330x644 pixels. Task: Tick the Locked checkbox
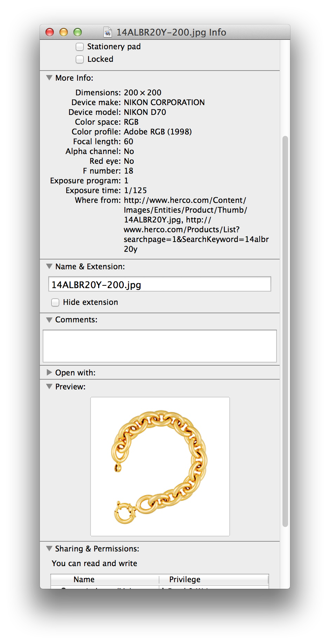80,59
